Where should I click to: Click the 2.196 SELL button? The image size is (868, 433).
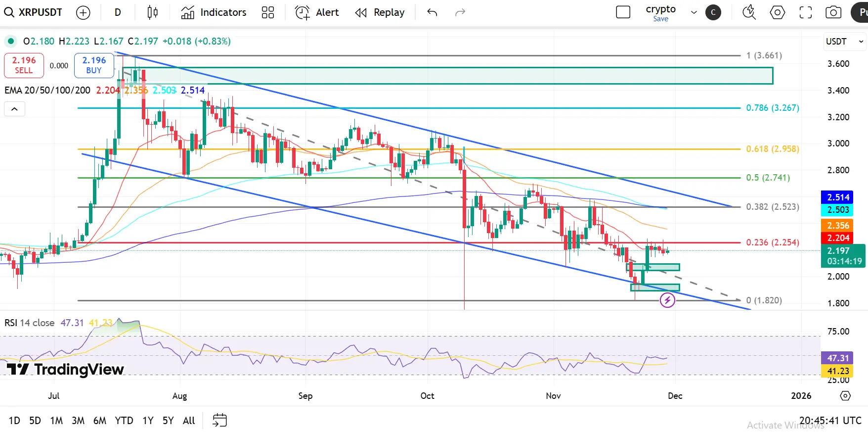[x=24, y=65]
